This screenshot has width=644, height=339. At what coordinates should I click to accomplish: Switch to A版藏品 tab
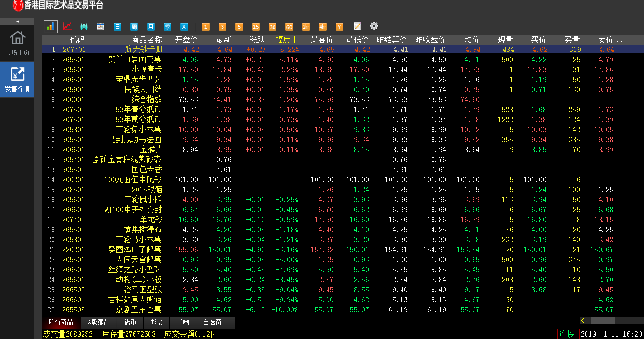[98, 322]
